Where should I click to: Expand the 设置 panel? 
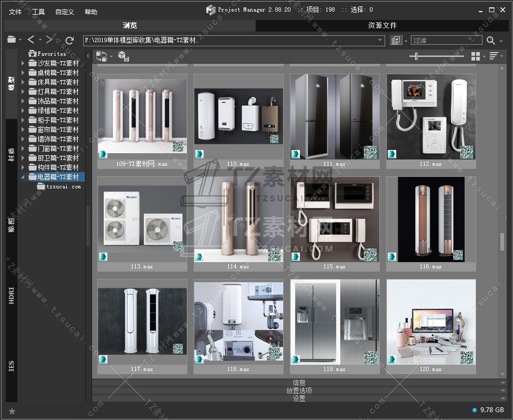click(x=299, y=398)
